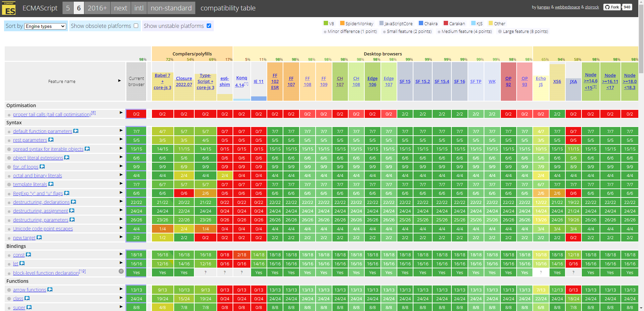Enable Show obsolete platforms checkbox
Screen dimensions: 644x311
[136, 26]
